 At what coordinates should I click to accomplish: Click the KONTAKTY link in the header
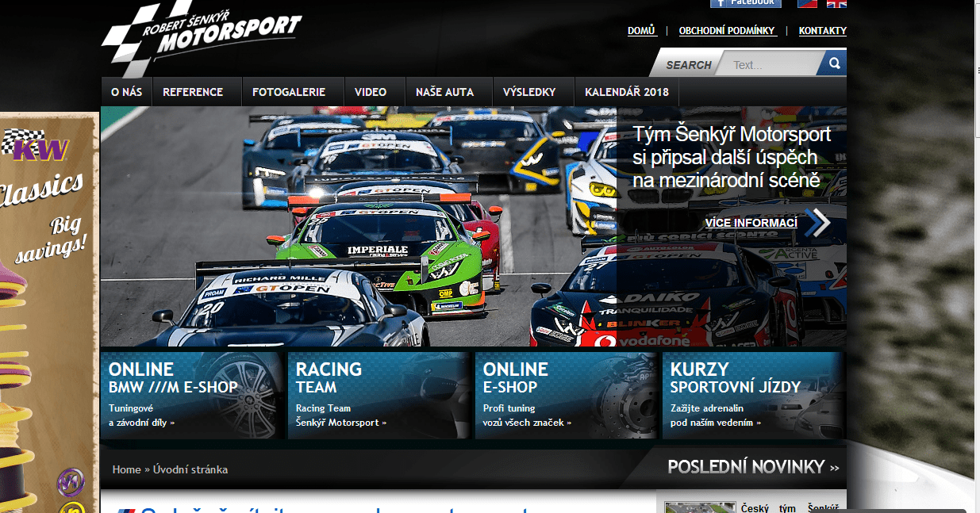coord(822,31)
